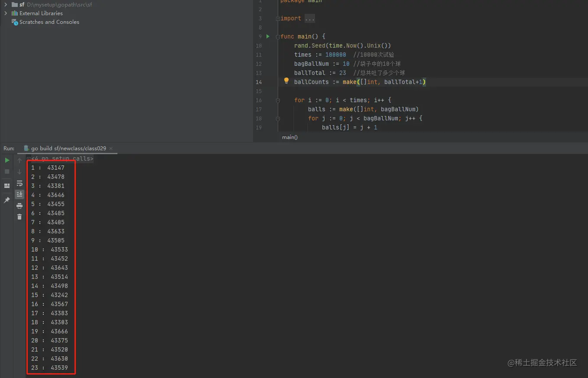Click output line '4 : 43646'
This screenshot has width=588, height=378.
coord(48,195)
